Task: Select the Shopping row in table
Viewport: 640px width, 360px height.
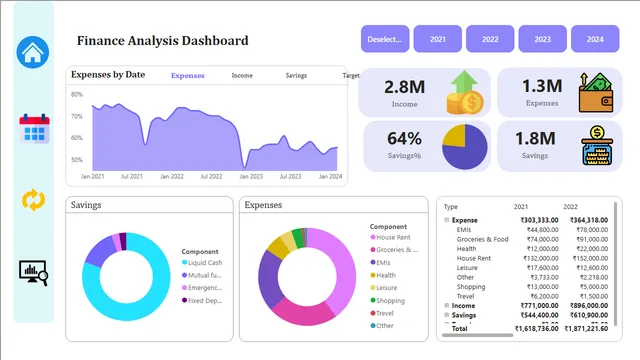Action: pyautogui.click(x=527, y=287)
